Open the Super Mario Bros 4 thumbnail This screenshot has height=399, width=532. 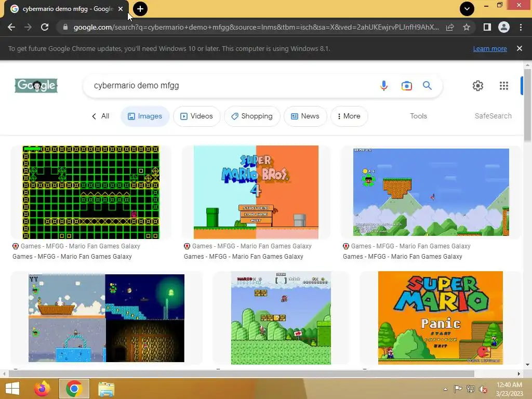click(256, 192)
